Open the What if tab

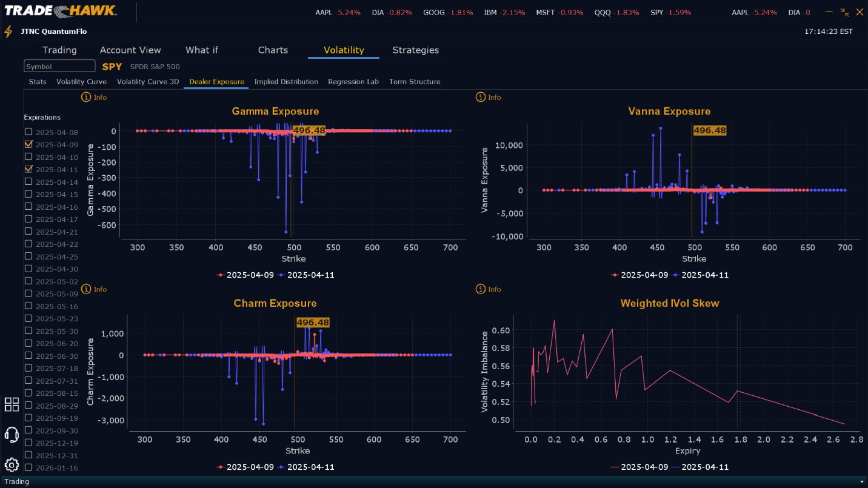[x=202, y=50]
